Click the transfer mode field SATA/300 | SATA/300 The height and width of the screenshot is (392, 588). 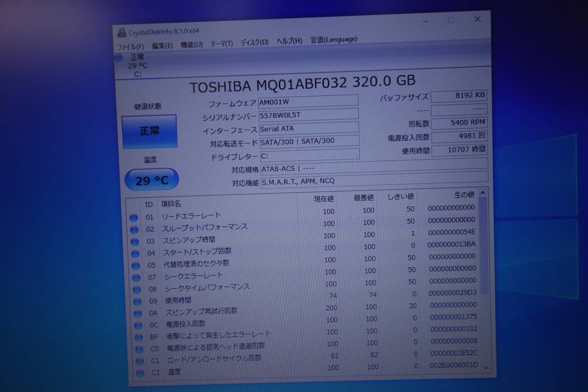click(309, 142)
